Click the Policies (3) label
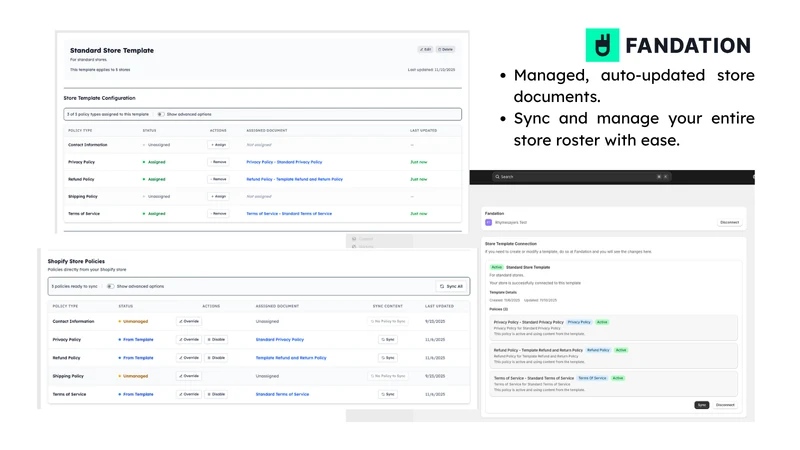This screenshot has height=450, width=800. (498, 309)
